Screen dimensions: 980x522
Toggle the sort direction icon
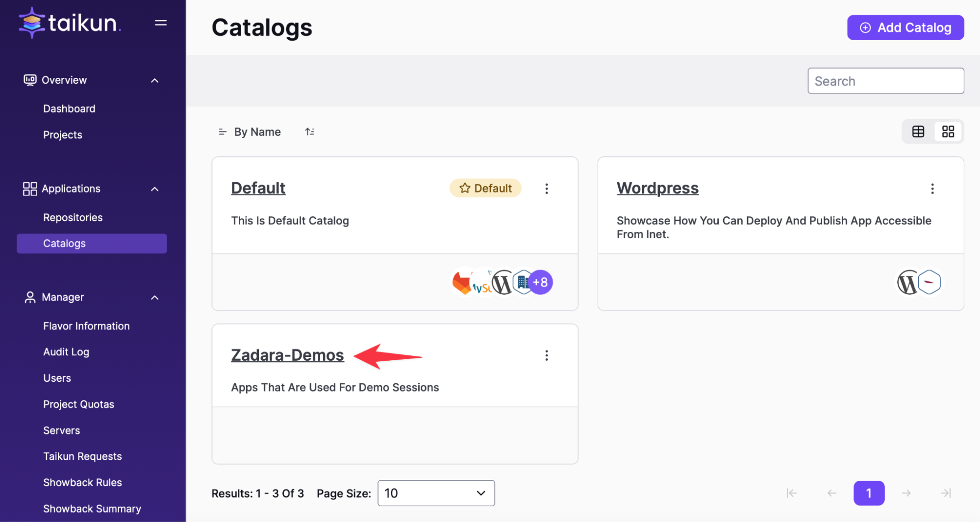[309, 132]
